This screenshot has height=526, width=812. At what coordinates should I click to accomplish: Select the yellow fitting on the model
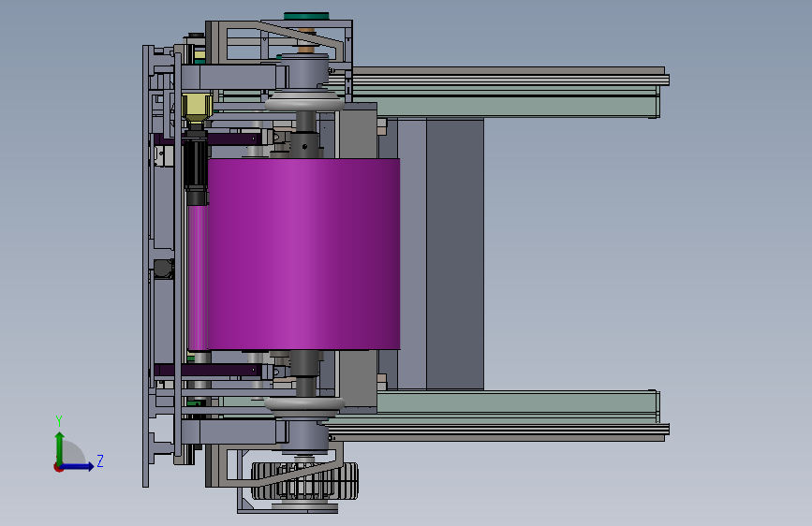tap(197, 109)
